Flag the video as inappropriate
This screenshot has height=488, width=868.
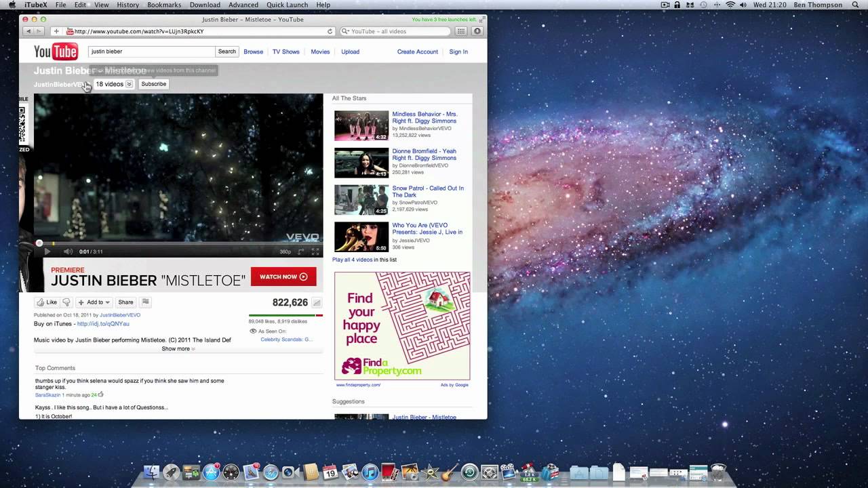[x=145, y=302]
